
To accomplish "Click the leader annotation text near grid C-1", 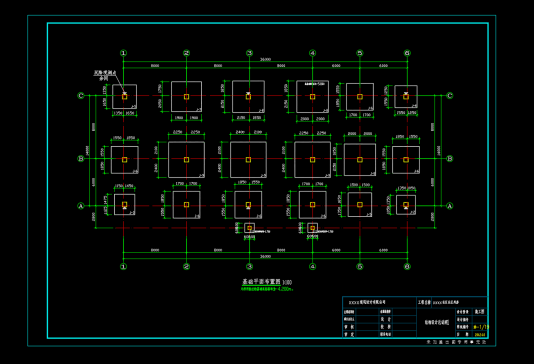I will coord(105,75).
